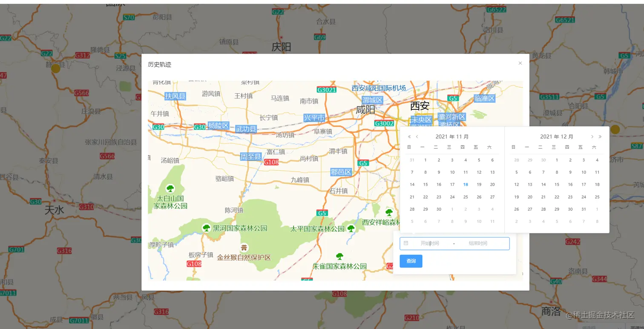The image size is (644, 329).
Task: Select date 25 in December calendar
Action: [x=597, y=197]
